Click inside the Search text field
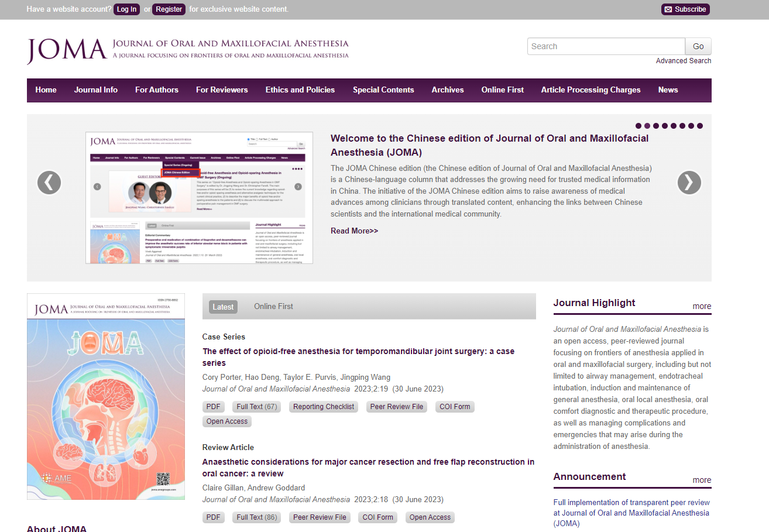769x532 pixels. (x=606, y=46)
